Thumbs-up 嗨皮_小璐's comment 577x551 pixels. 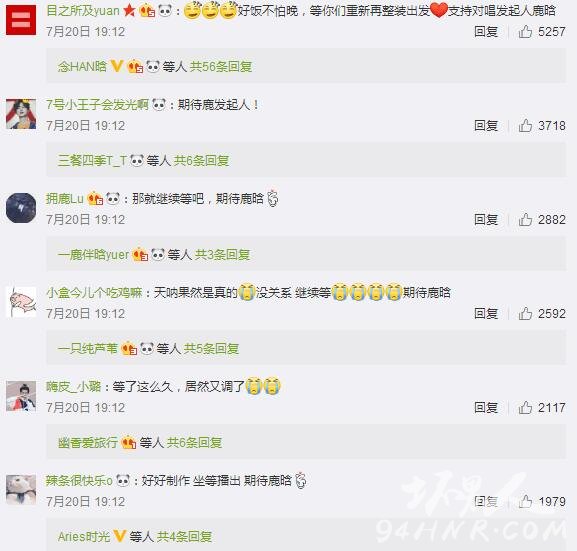point(525,407)
